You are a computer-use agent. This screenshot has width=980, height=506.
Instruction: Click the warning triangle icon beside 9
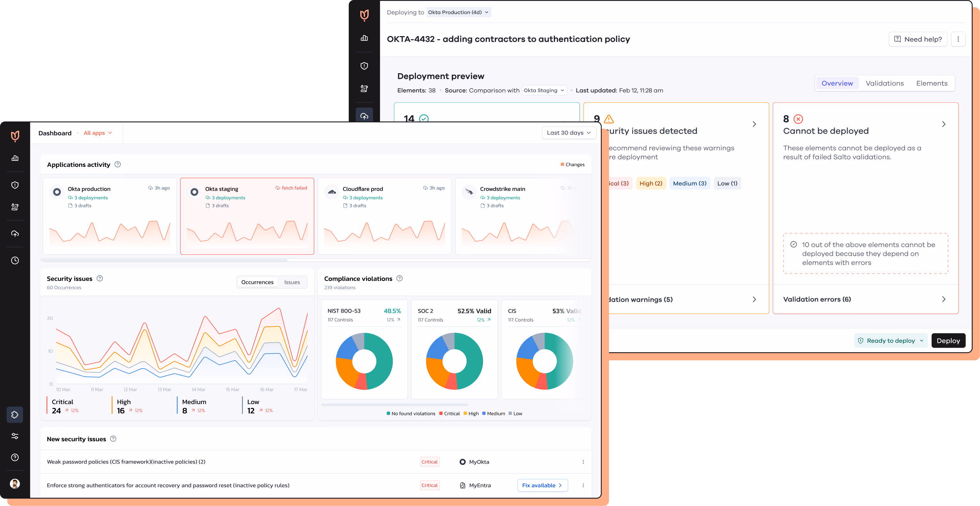[x=609, y=119]
